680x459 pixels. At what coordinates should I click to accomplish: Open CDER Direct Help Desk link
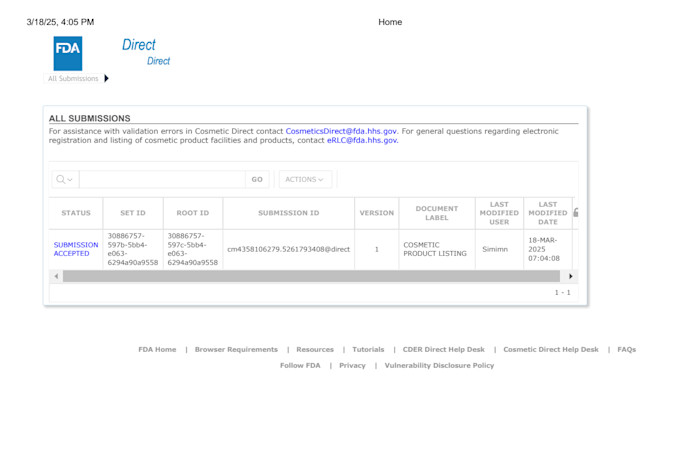pos(444,349)
